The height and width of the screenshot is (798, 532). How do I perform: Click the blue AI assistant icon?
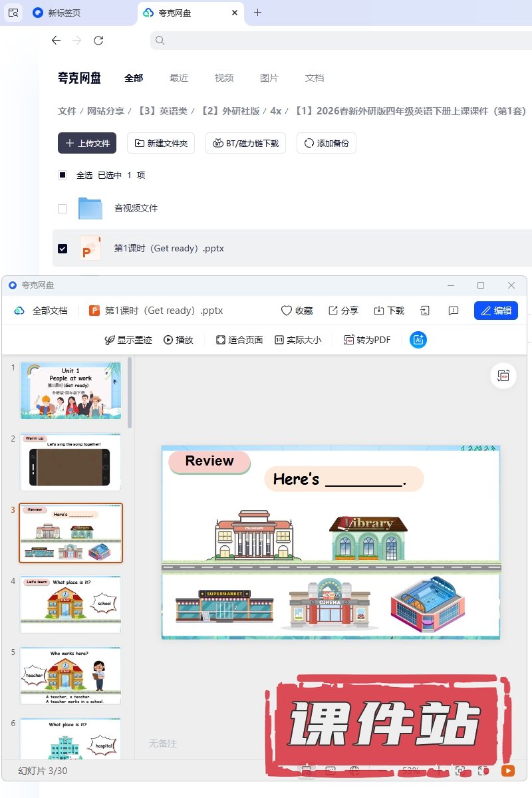pos(418,340)
